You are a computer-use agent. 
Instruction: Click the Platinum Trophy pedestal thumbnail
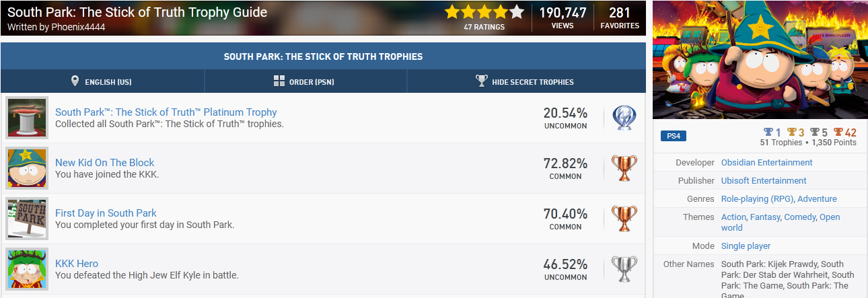pos(27,118)
